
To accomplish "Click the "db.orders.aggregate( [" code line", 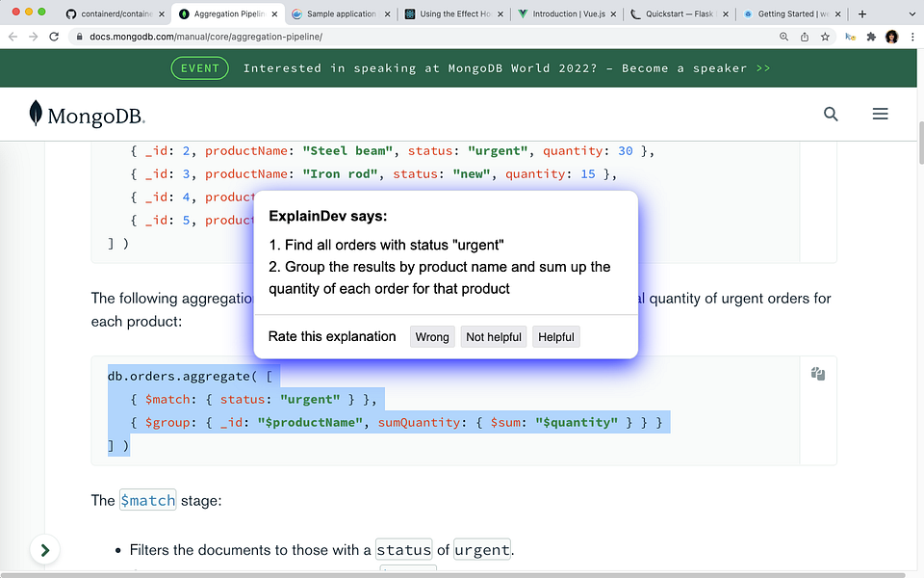I will [x=190, y=377].
